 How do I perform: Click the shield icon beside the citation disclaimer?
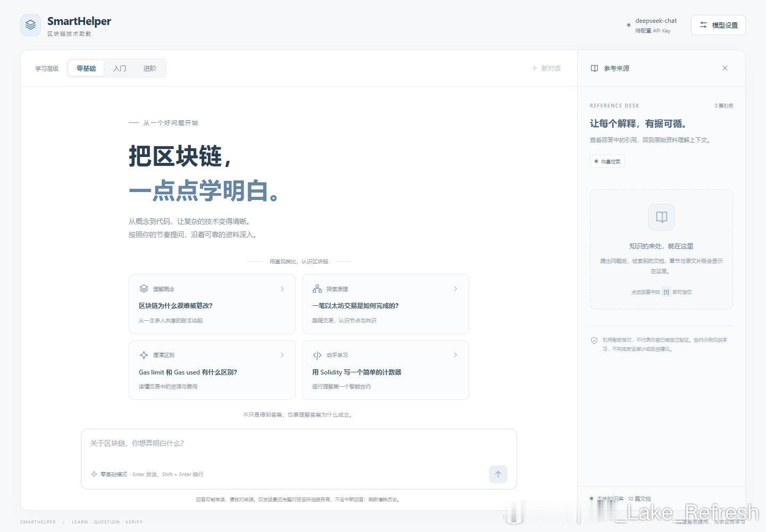[x=594, y=340]
